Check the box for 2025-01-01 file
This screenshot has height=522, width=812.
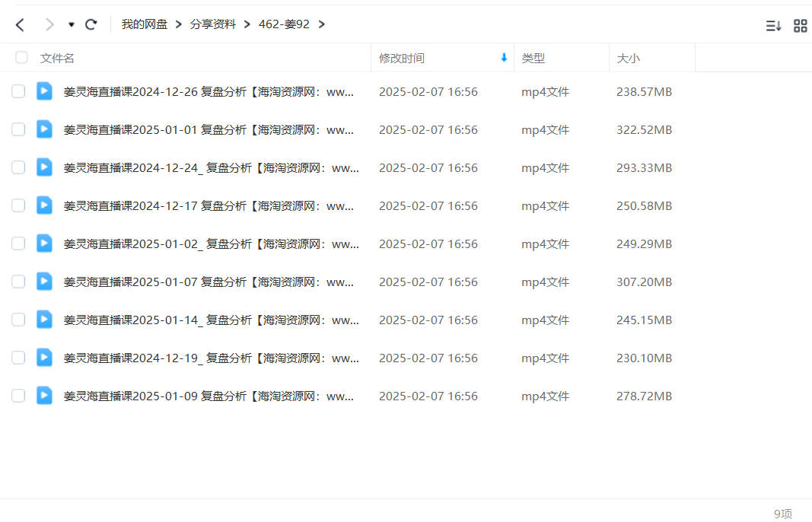coord(18,129)
